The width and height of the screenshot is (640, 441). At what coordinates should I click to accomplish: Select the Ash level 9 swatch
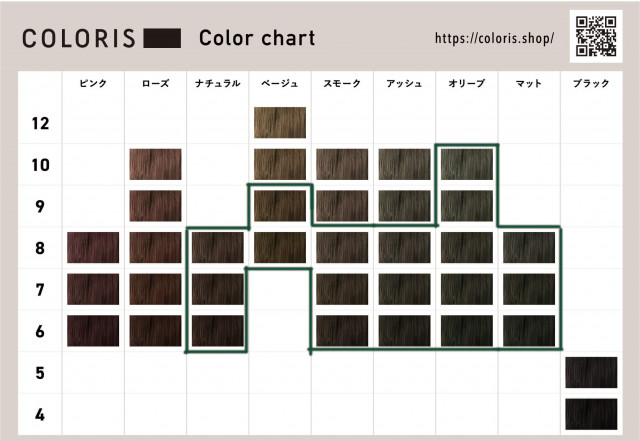pos(405,206)
